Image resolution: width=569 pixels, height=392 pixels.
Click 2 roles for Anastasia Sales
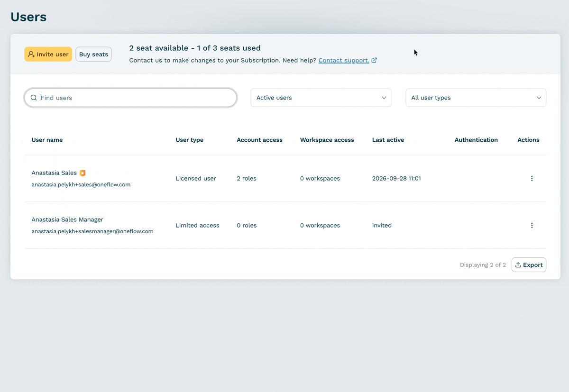pyautogui.click(x=247, y=179)
